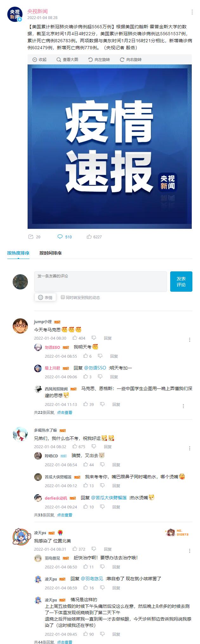Rotate image left with 向左旋转
Screen dimensions: 200x644
(99, 59)
